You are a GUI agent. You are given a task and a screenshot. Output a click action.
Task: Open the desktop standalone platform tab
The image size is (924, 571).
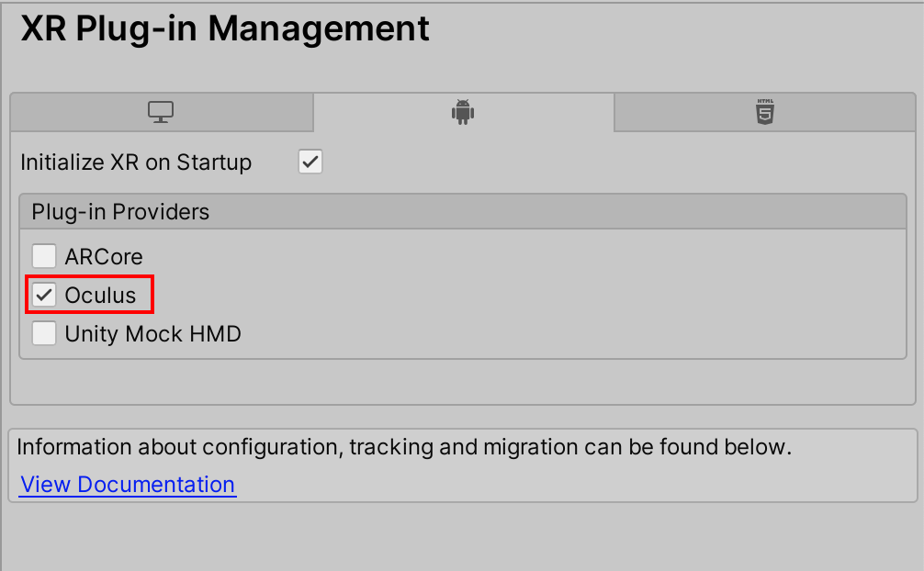point(161,113)
